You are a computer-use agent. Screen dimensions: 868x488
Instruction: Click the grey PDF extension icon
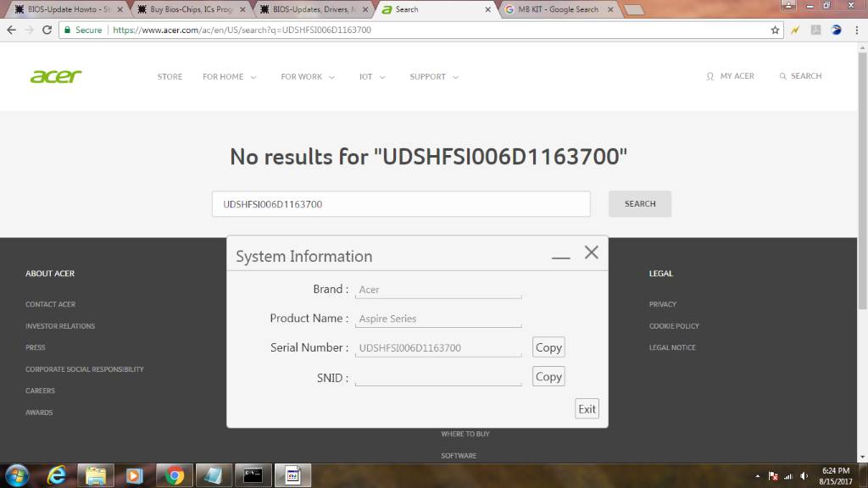[816, 30]
